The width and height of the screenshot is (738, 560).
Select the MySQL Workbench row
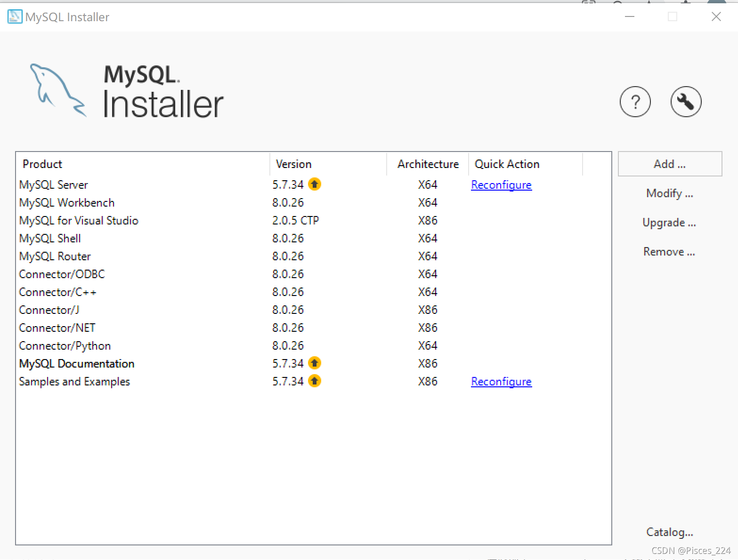[x=313, y=203]
